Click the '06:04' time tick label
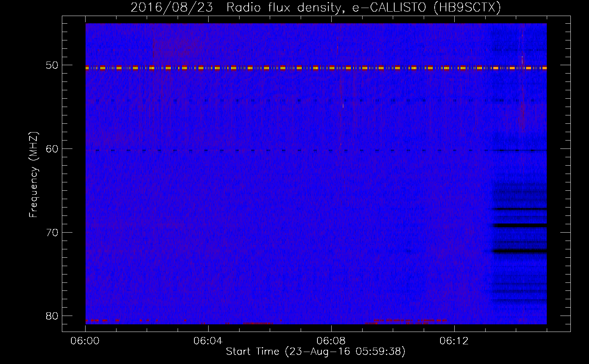Image resolution: width=589 pixels, height=364 pixels. pos(208,341)
